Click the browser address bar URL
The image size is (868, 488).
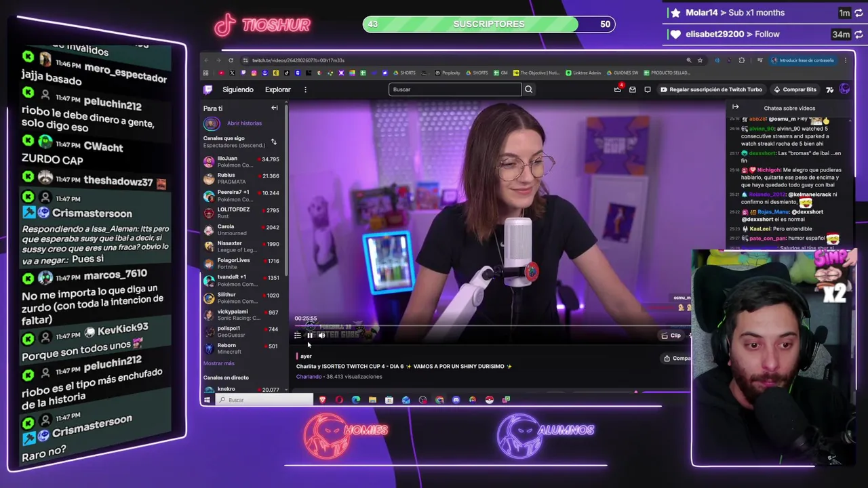tap(298, 60)
